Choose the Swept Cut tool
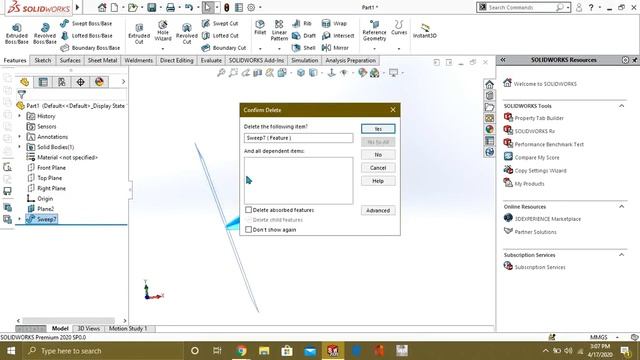The width and height of the screenshot is (640, 360). pos(220,24)
